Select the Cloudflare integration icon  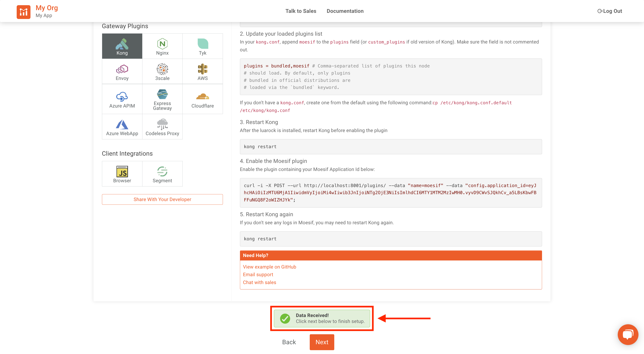pos(203,99)
